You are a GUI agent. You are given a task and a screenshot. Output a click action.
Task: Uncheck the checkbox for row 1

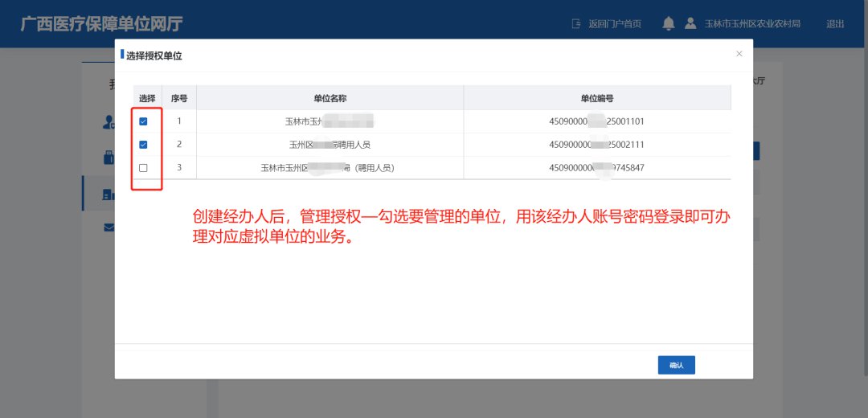pos(143,121)
